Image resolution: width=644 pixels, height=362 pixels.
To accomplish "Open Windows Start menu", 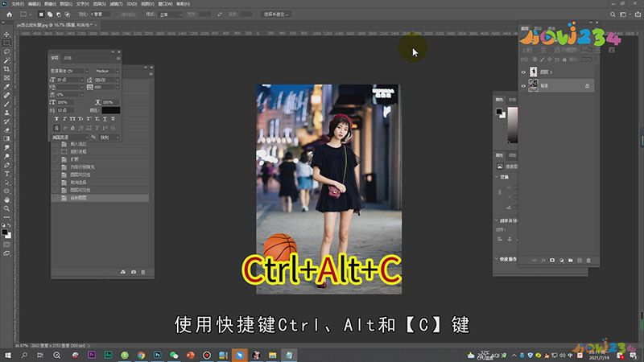I will [7, 356].
